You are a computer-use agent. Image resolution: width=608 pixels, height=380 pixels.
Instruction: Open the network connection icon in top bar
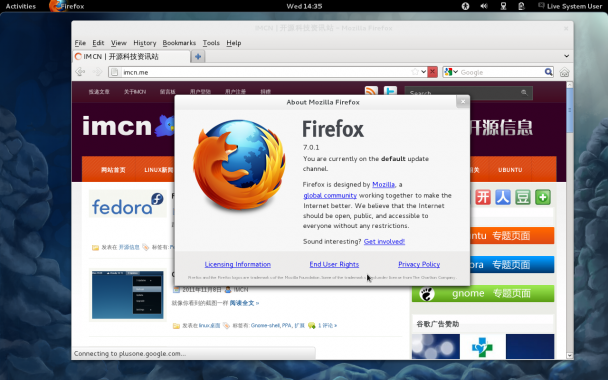coord(503,6)
